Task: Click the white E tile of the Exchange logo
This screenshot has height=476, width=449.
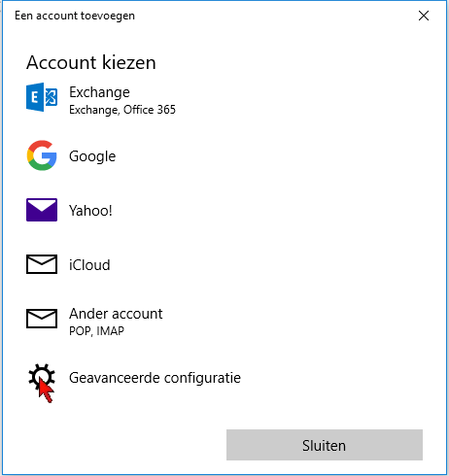Action: click(x=35, y=97)
